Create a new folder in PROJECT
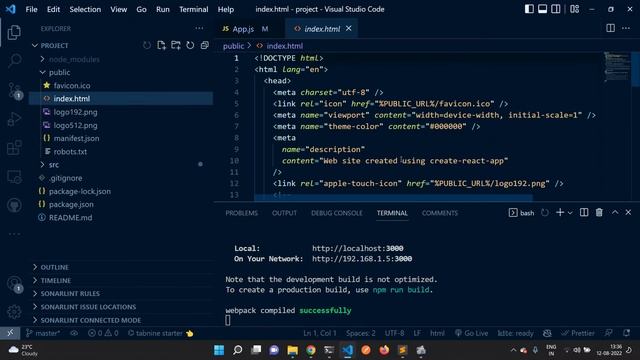 pyautogui.click(x=176, y=45)
